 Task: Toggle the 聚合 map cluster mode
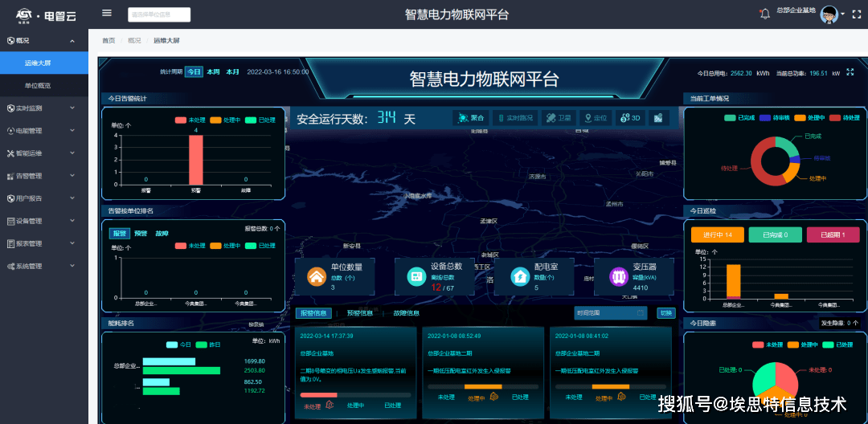471,118
